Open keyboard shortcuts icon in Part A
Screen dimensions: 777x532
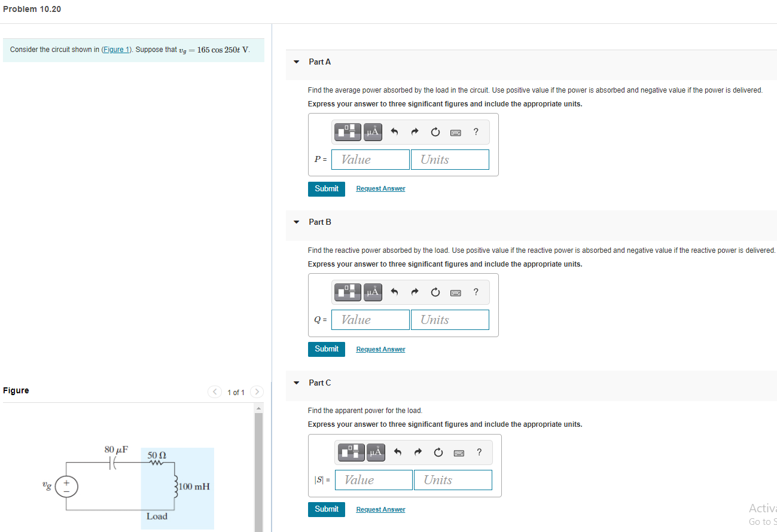[456, 132]
